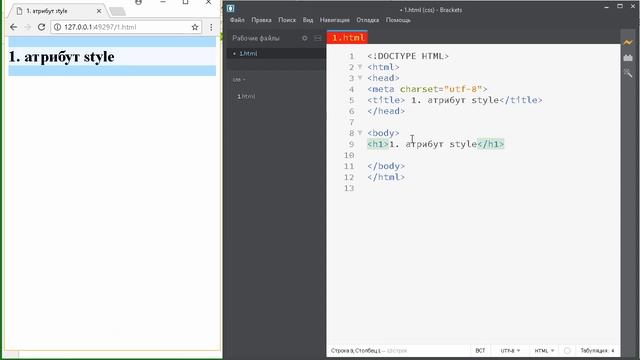
Task: Open a new Chrome tab
Action: (x=118, y=11)
